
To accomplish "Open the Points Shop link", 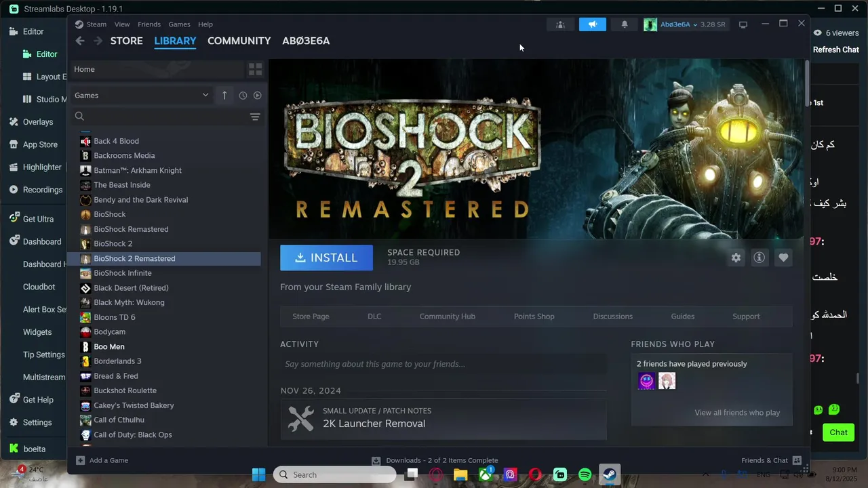I will 534,317.
